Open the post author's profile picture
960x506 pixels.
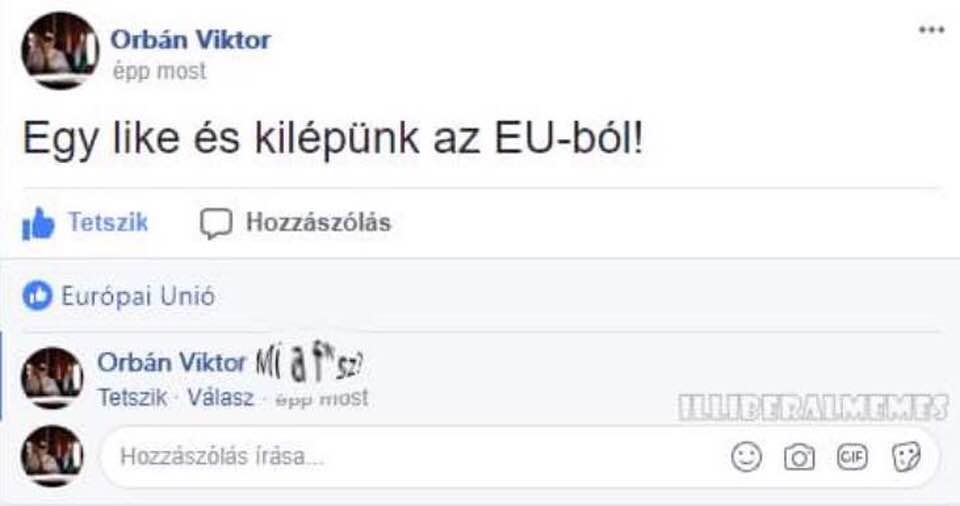[x=60, y=51]
